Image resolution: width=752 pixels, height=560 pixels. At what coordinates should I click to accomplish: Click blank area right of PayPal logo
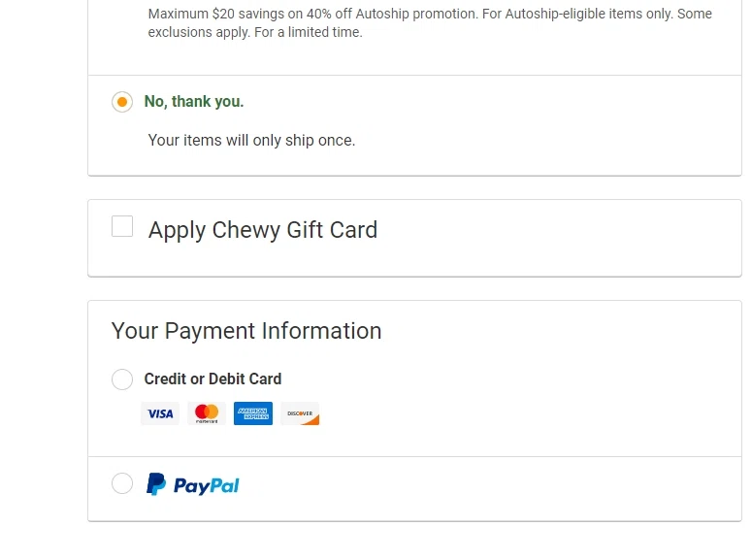click(x=485, y=484)
